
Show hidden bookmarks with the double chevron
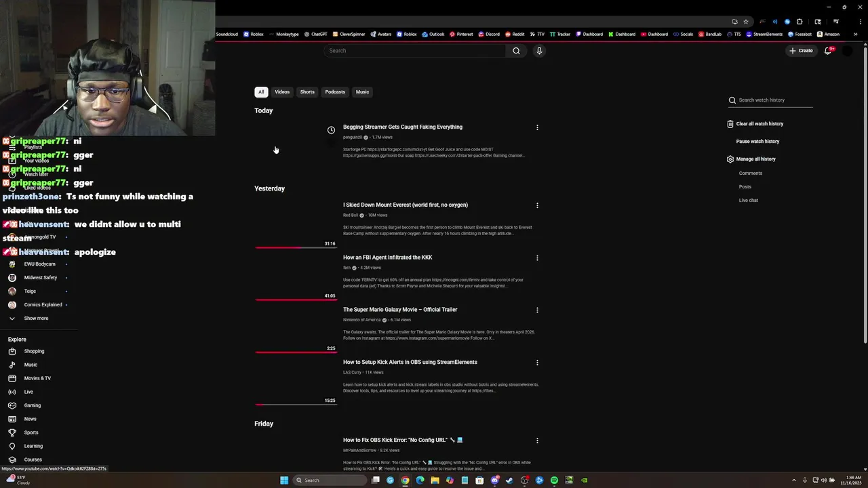(855, 34)
